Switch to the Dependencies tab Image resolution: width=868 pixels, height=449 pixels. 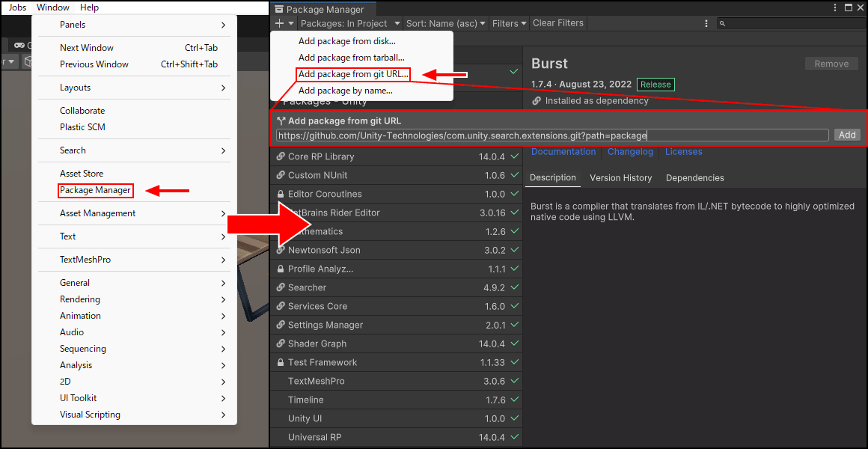[x=694, y=177]
